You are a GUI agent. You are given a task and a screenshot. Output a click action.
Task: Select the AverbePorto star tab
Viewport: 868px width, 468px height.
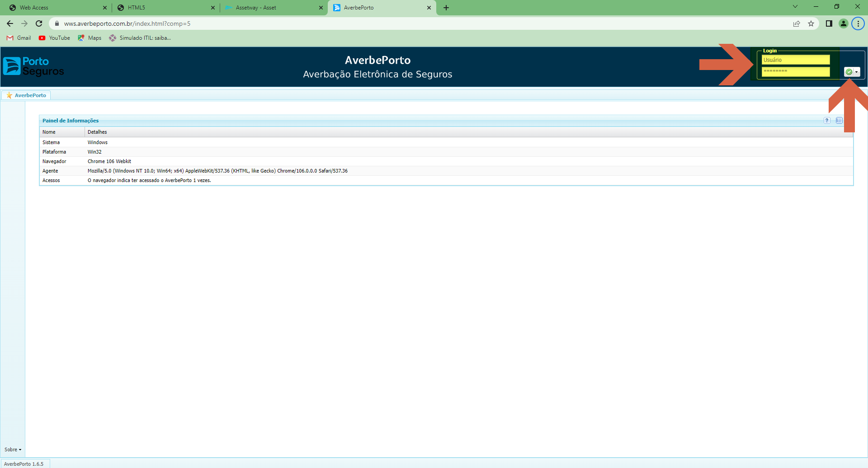click(26, 95)
